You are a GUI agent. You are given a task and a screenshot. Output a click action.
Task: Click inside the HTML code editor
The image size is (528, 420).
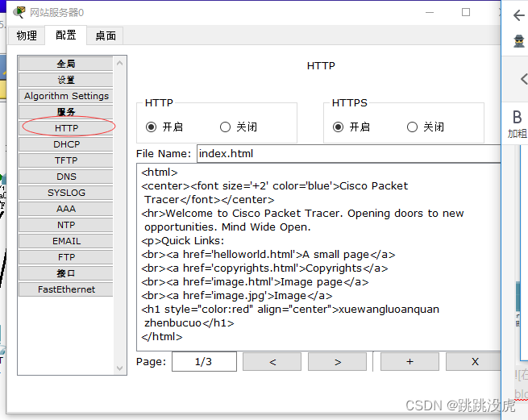(318, 257)
